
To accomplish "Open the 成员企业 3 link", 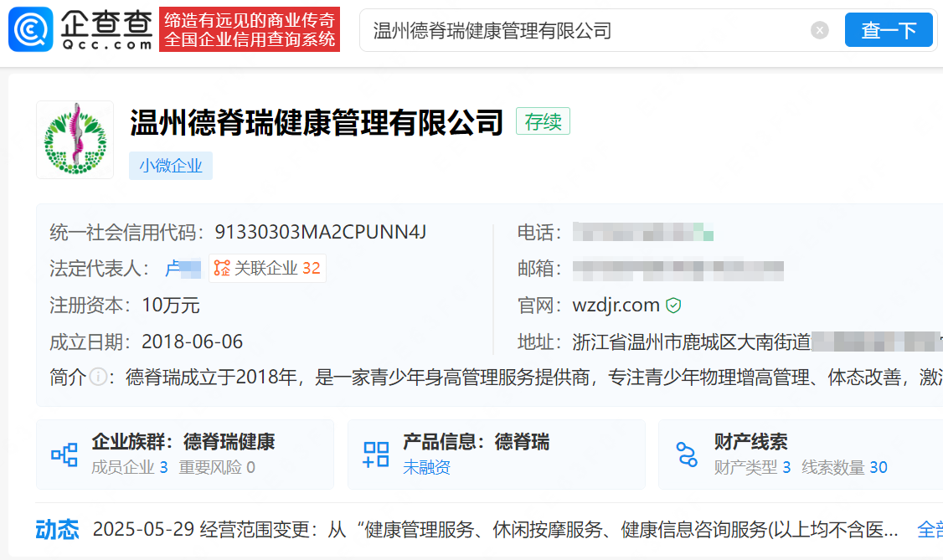I will (130, 467).
